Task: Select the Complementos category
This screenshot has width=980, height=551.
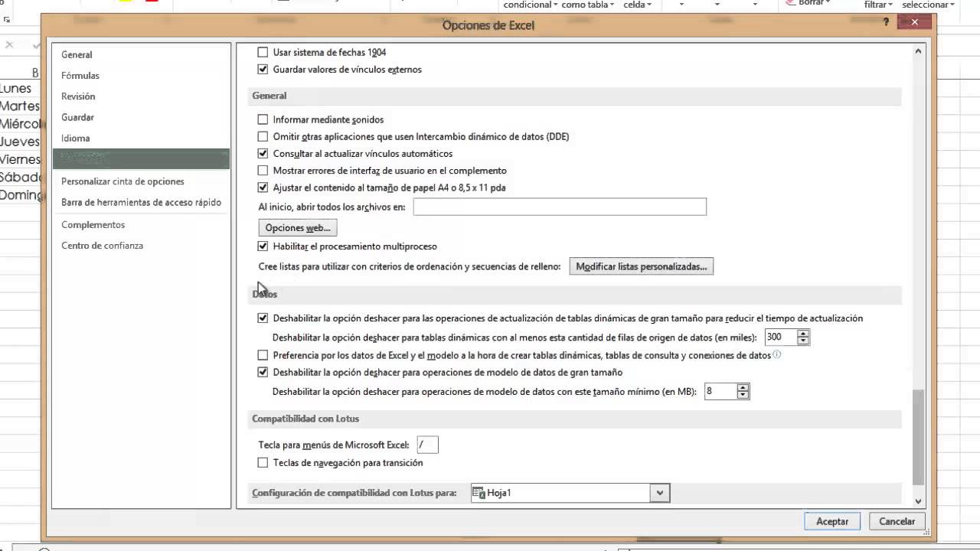Action: click(141, 224)
